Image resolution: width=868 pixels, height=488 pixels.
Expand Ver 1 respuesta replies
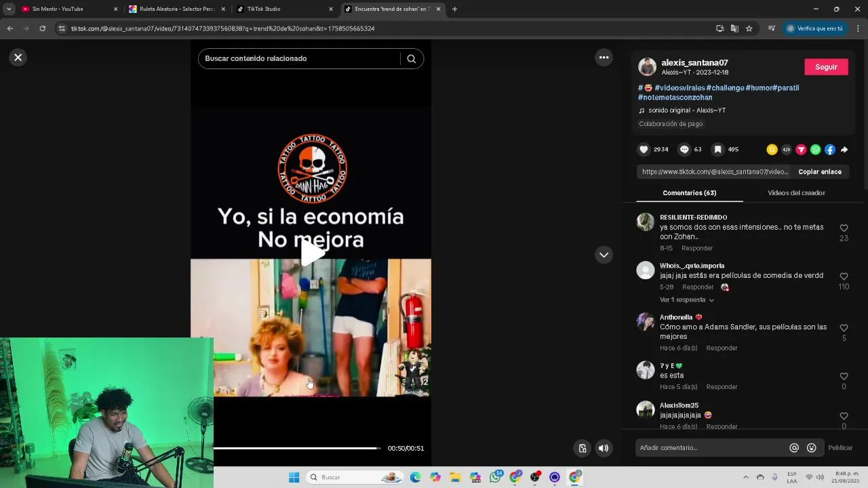[x=687, y=300]
